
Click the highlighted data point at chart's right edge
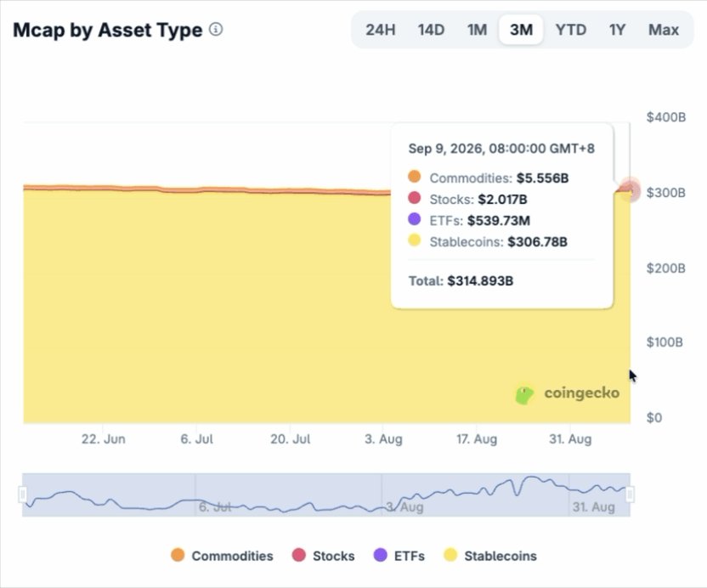[630, 190]
